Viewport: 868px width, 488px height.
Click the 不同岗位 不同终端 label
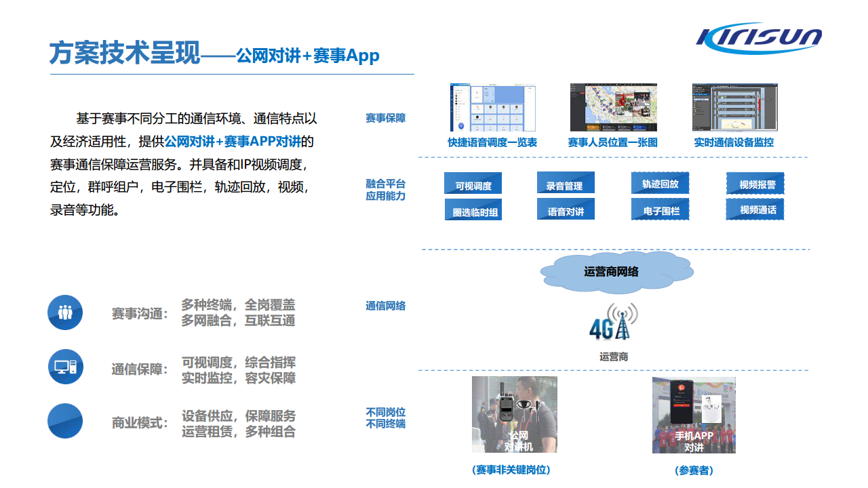(385, 418)
